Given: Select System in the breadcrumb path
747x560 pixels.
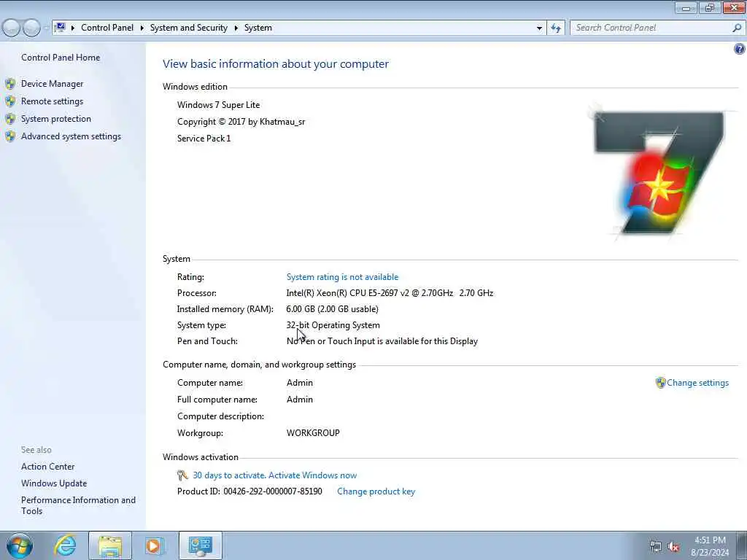Looking at the screenshot, I should tap(258, 28).
